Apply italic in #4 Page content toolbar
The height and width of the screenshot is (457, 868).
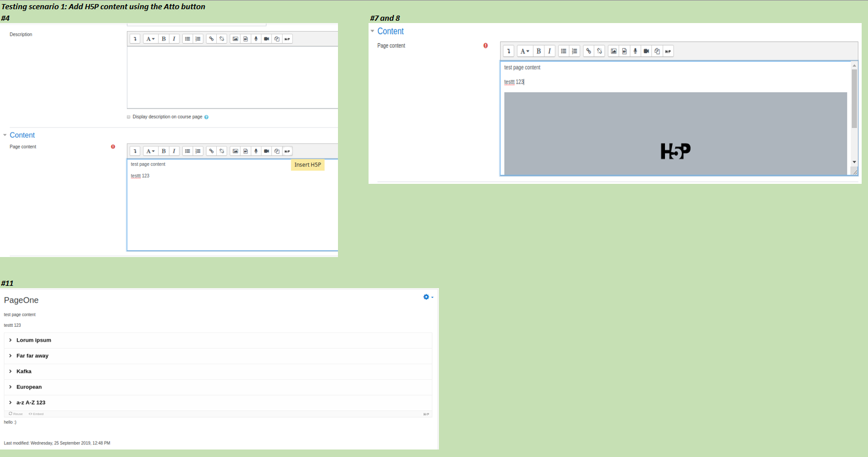click(x=174, y=151)
